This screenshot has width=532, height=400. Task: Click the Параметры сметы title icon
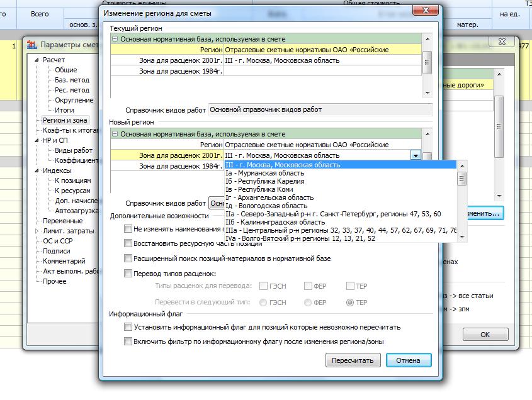tap(32, 45)
